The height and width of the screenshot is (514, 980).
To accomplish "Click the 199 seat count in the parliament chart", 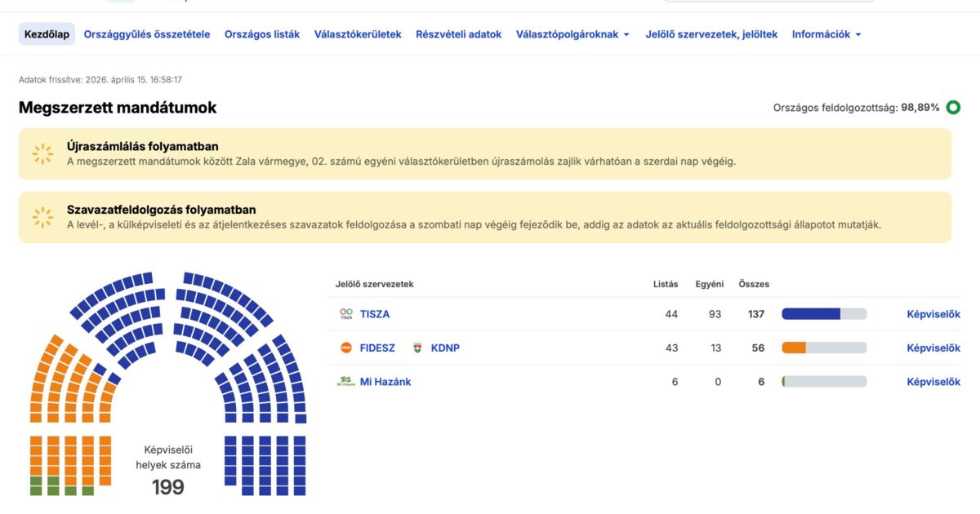I will click(168, 487).
